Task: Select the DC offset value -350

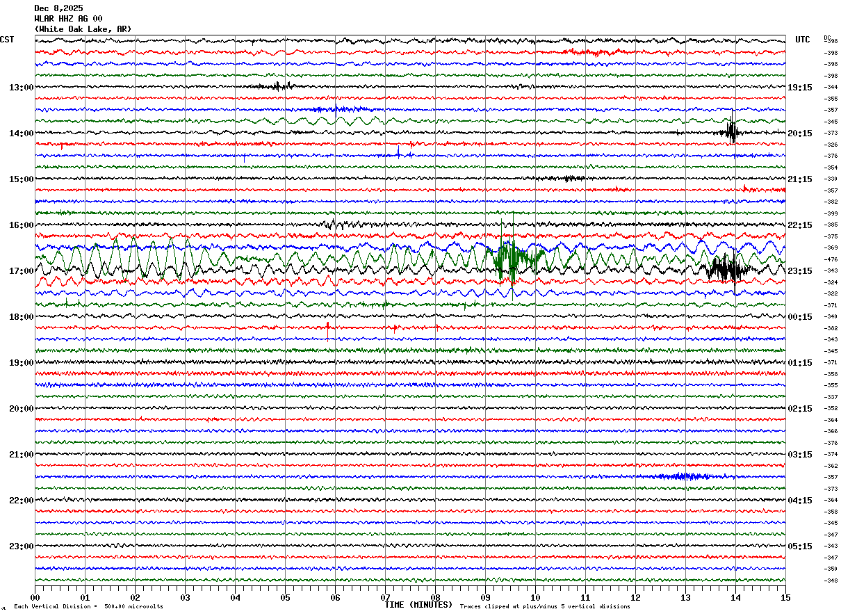Action: point(831,569)
